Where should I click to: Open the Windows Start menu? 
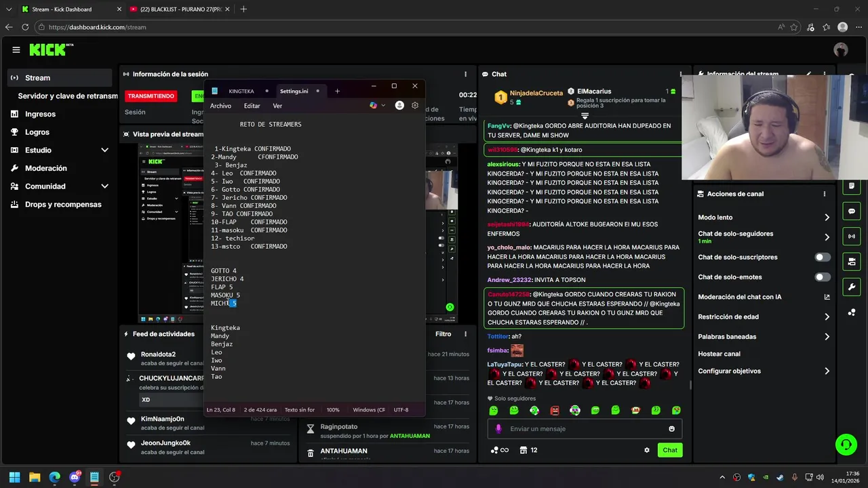pyautogui.click(x=14, y=477)
